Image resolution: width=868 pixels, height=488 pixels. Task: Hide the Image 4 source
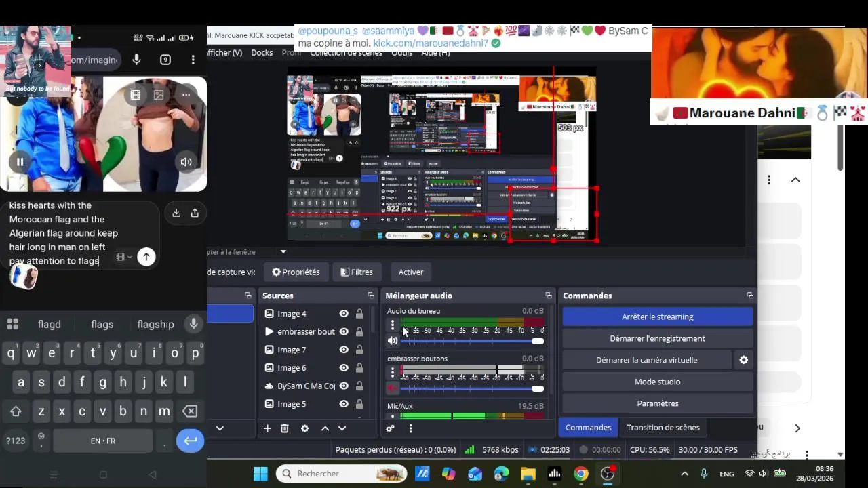click(344, 314)
